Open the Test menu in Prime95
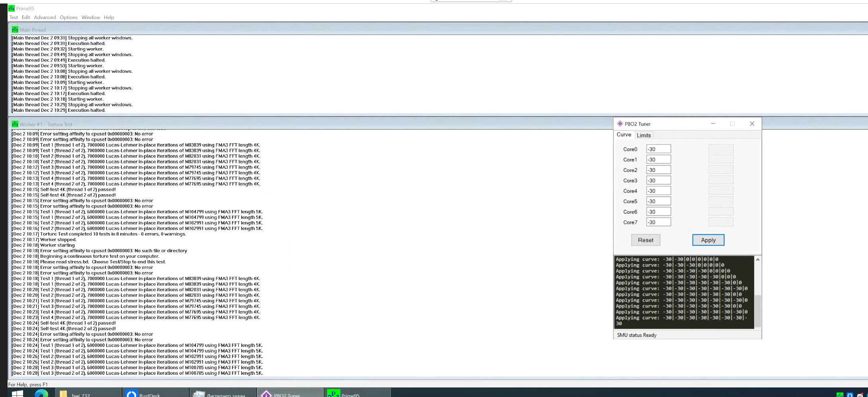The height and width of the screenshot is (397, 868). pos(14,18)
